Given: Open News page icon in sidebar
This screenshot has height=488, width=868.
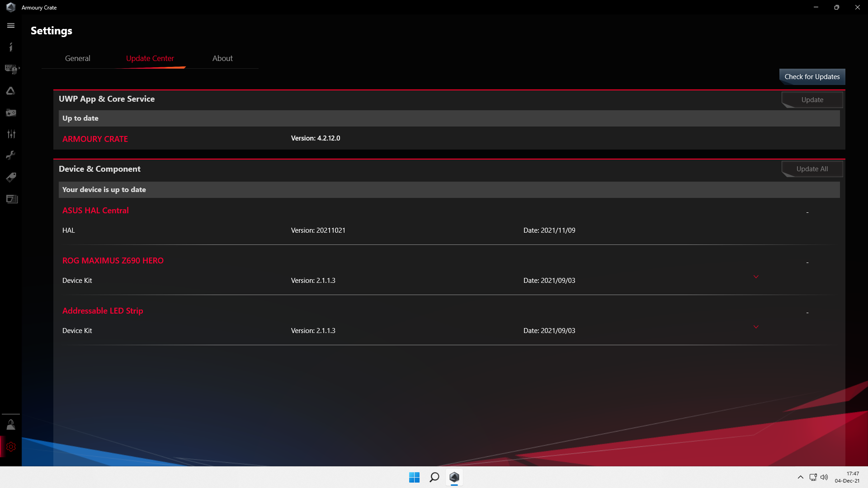Looking at the screenshot, I should [x=12, y=199].
